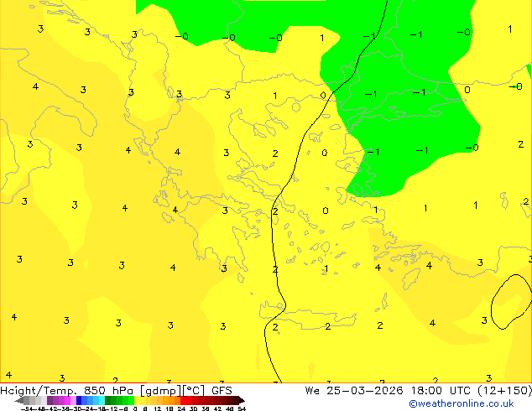Pick the bright red legend swatch at 24
Viewport: 532px width, 411px height.
(183, 400)
